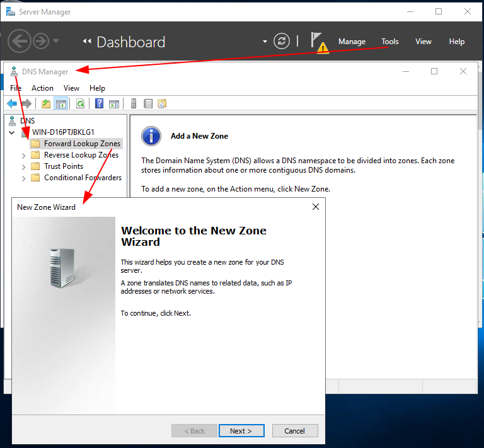Click the Forward Lookup Zones folder icon
Viewport: 484px width, 448px height.
35,144
